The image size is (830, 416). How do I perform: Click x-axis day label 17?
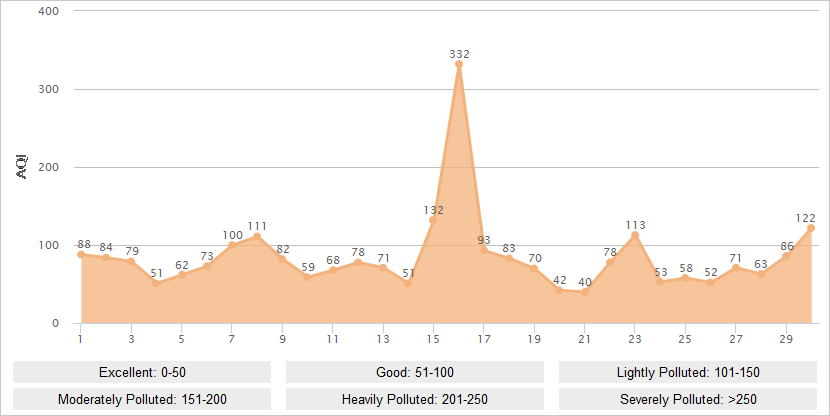coord(484,339)
